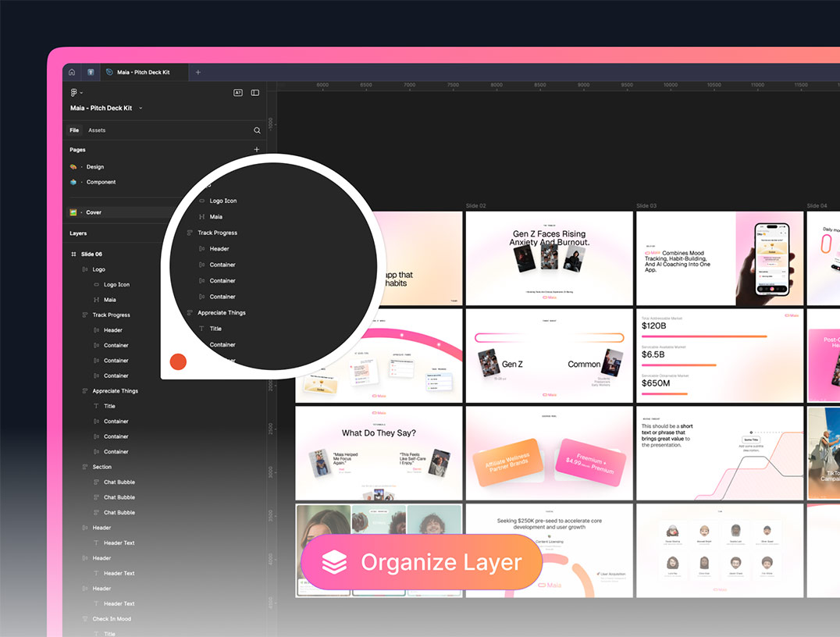840x637 pixels.
Task: Select the 'What Do They Say?' slide
Action: click(379, 453)
